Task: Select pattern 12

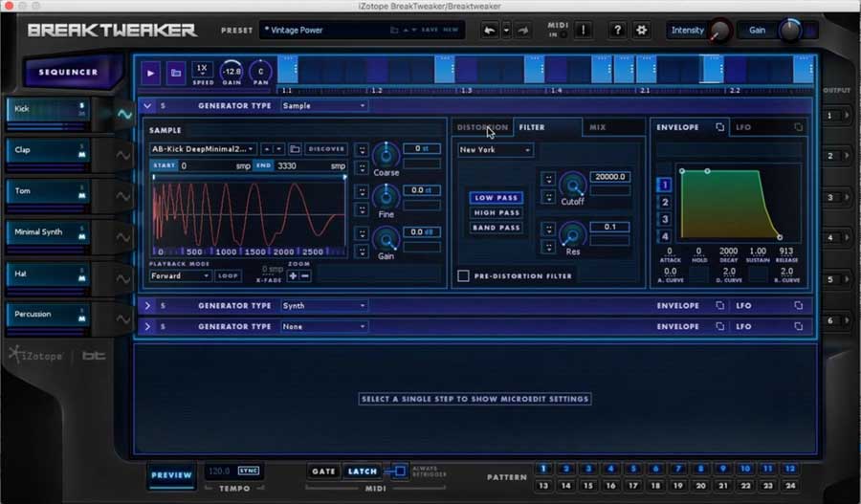Action: point(789,469)
